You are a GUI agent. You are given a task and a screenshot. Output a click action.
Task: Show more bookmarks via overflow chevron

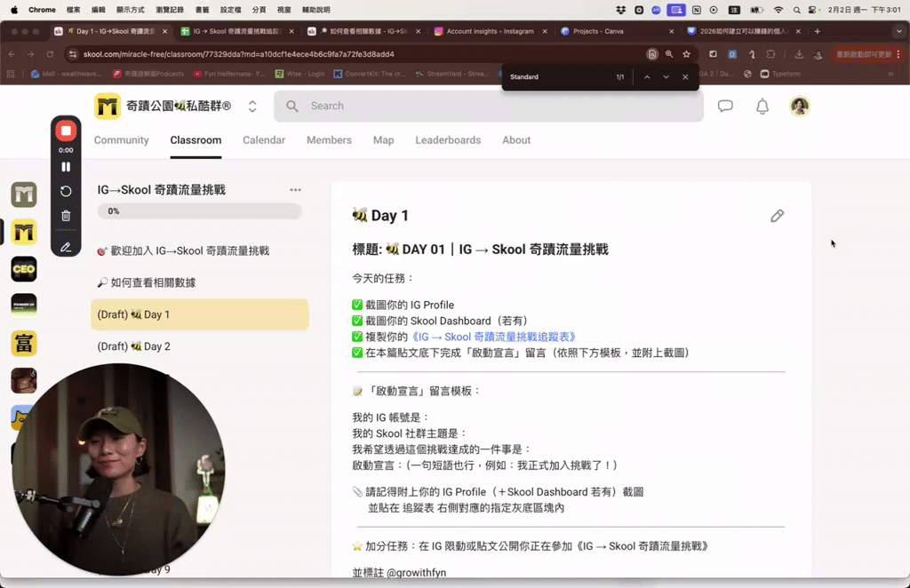coord(890,74)
